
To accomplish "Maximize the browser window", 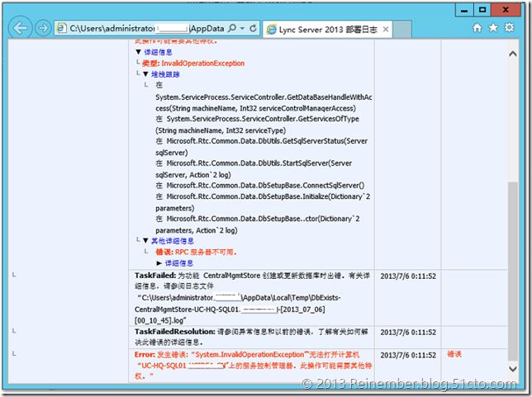I will 482,10.
